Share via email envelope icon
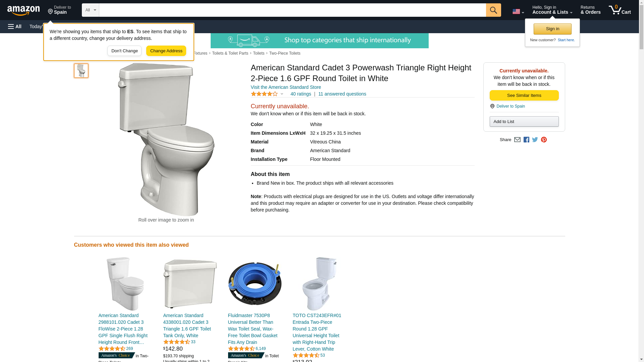 517,140
